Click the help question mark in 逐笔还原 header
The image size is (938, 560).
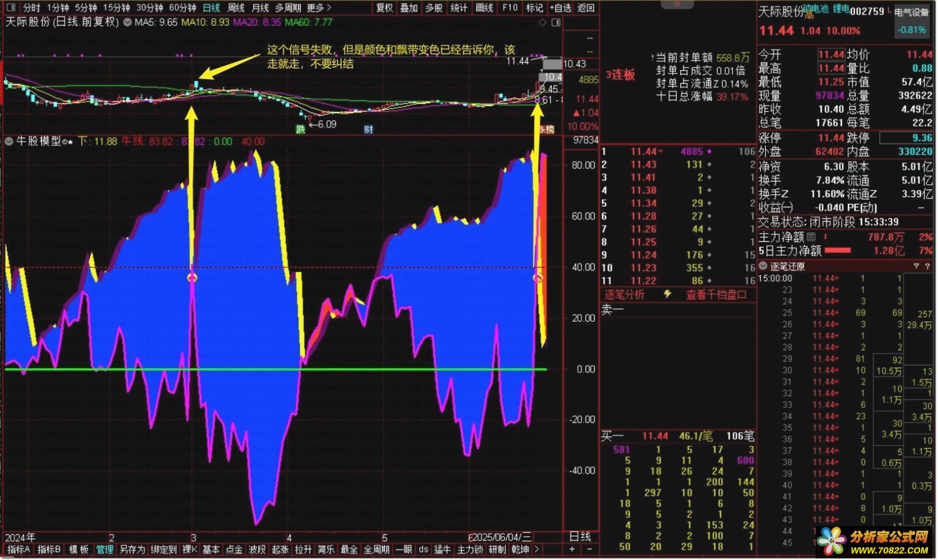point(927,266)
